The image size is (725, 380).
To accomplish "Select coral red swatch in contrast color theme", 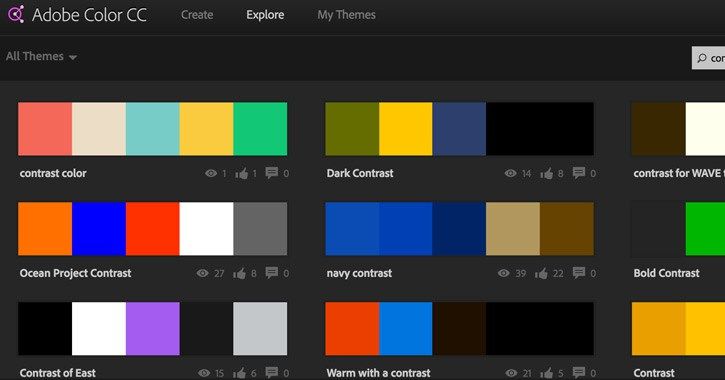I will [45, 129].
